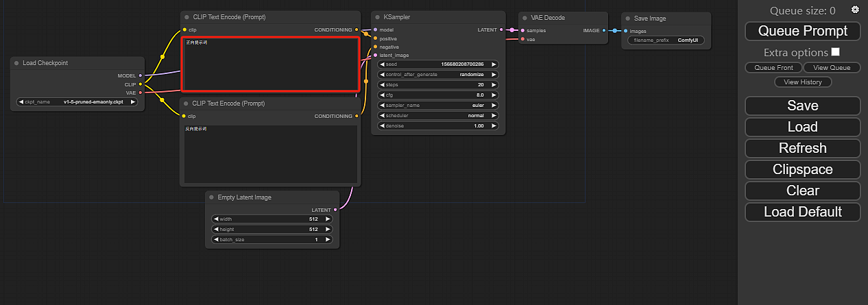Open the Clipspace button

tap(802, 169)
